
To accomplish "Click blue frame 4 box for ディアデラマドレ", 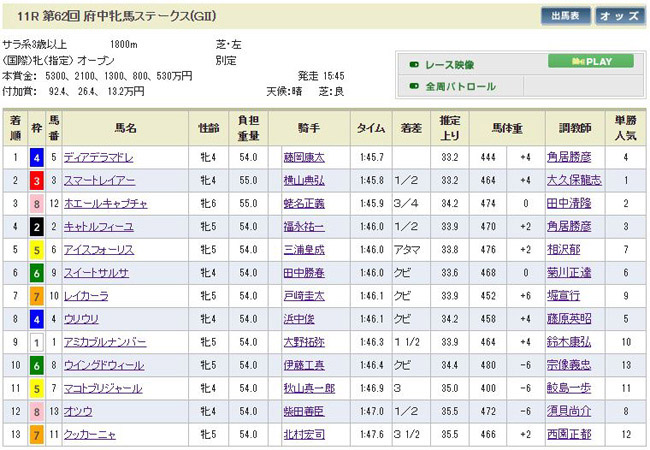I will [35, 158].
